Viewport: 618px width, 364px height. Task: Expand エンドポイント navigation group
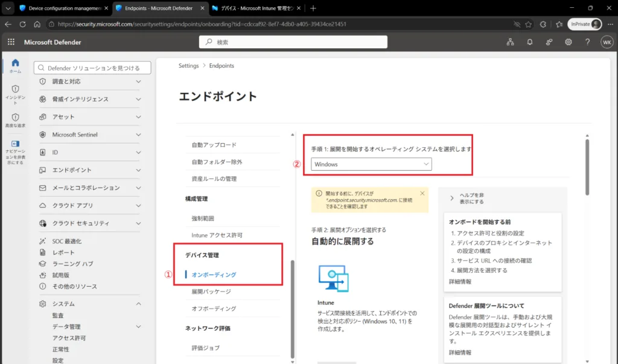click(138, 170)
